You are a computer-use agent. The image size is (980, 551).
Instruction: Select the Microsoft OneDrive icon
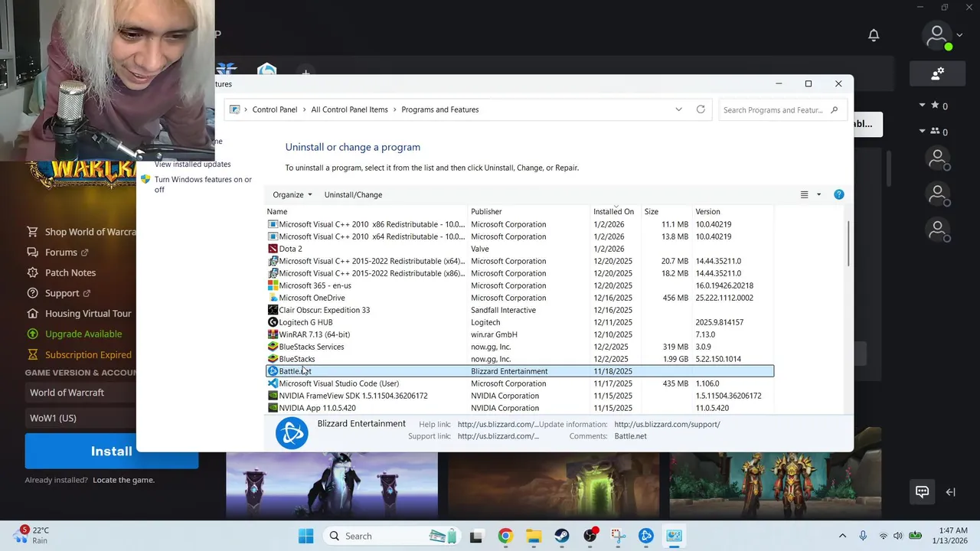(x=273, y=298)
